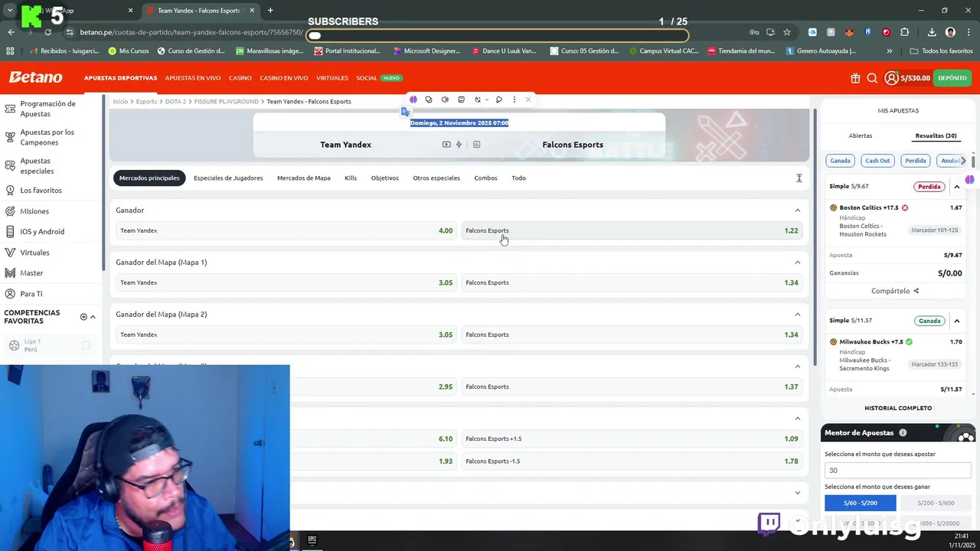Click the browser address bar URL

(191, 32)
